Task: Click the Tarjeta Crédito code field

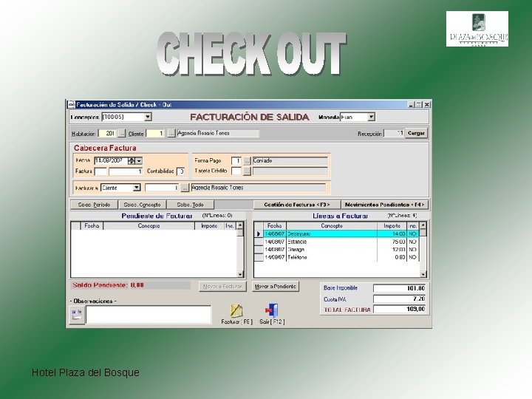Action: [x=236, y=171]
